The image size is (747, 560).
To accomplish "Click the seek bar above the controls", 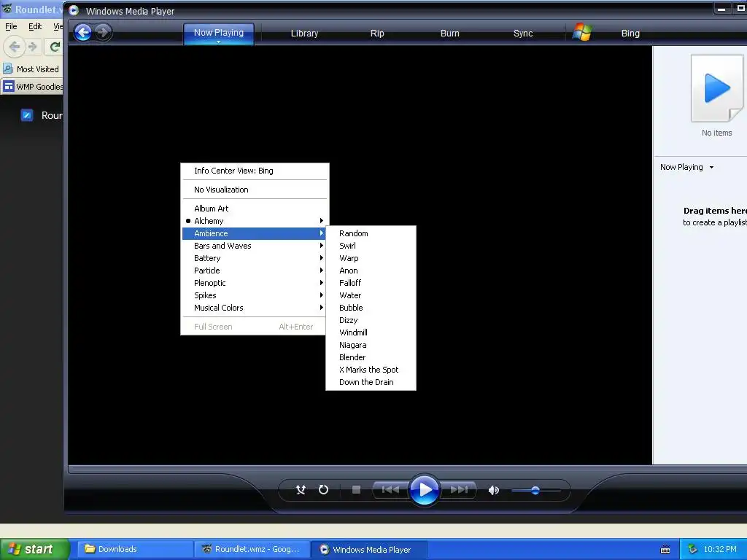I will coord(360,470).
